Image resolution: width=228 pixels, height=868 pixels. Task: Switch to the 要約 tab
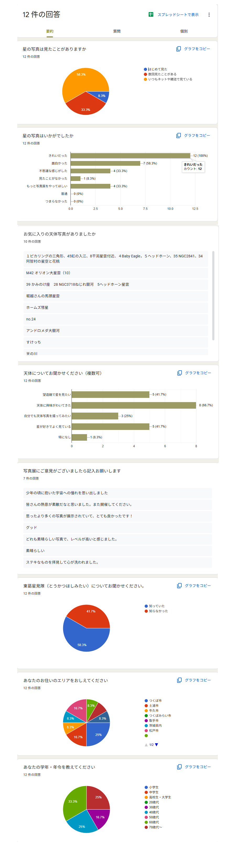point(50,31)
